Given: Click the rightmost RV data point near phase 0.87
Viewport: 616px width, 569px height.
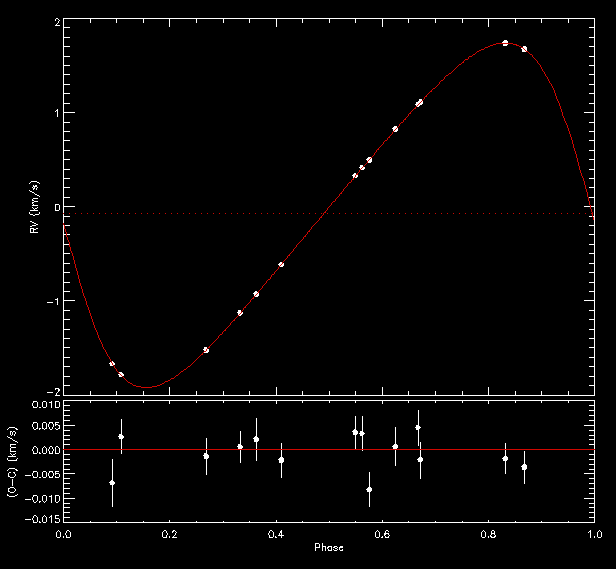Looking at the screenshot, I should point(524,49).
